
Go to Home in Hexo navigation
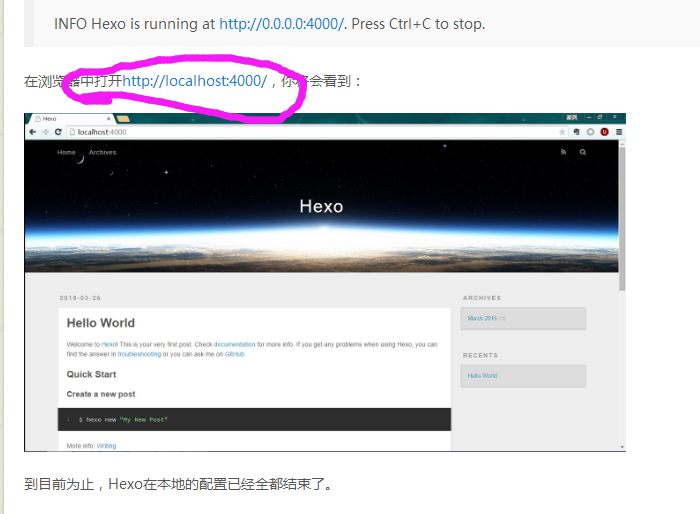tap(66, 152)
